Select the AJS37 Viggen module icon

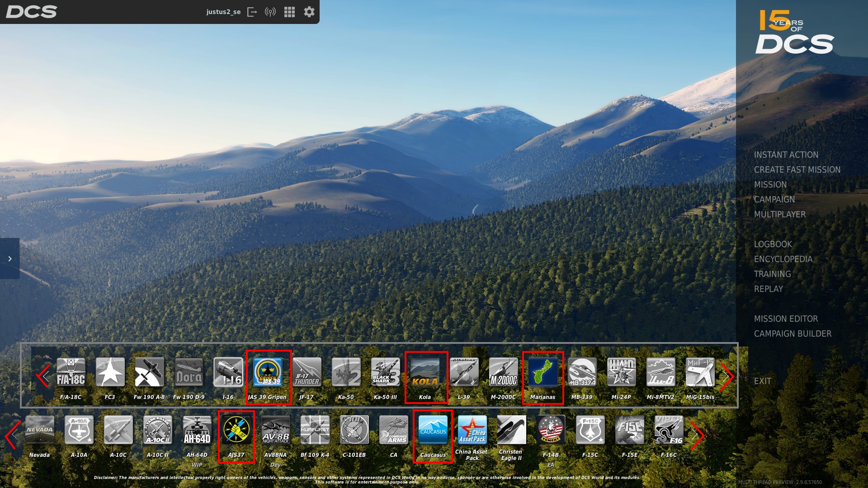tap(236, 430)
